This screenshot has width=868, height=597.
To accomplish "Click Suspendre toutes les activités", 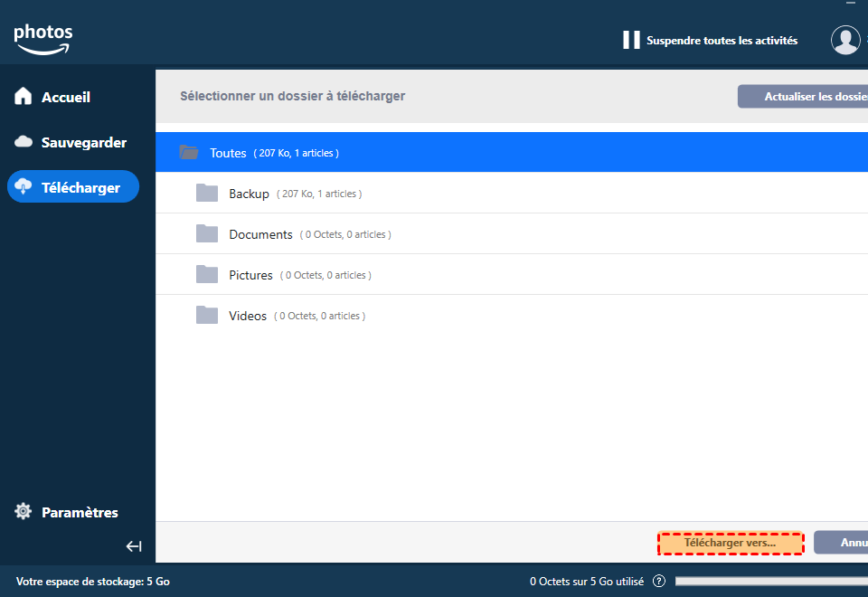I will (722, 41).
